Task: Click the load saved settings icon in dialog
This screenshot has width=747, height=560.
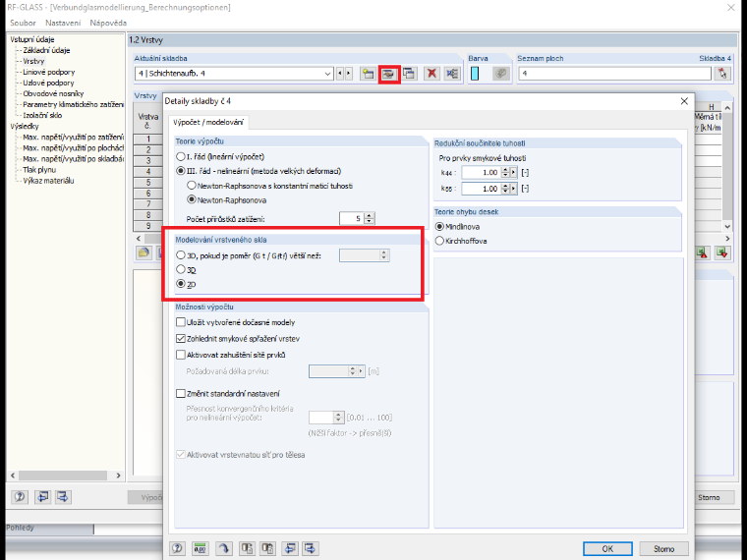Action: (290, 548)
